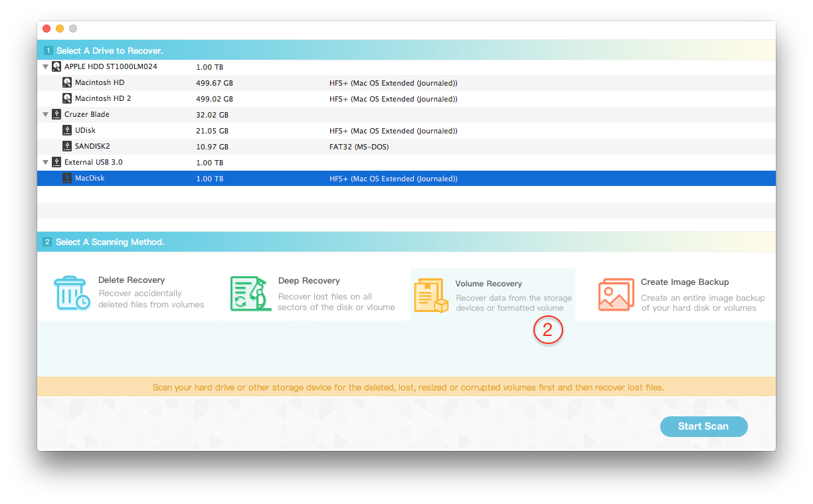This screenshot has width=813, height=504.
Task: Choose the Deep Recovery scanning method title
Action: pyautogui.click(x=309, y=281)
